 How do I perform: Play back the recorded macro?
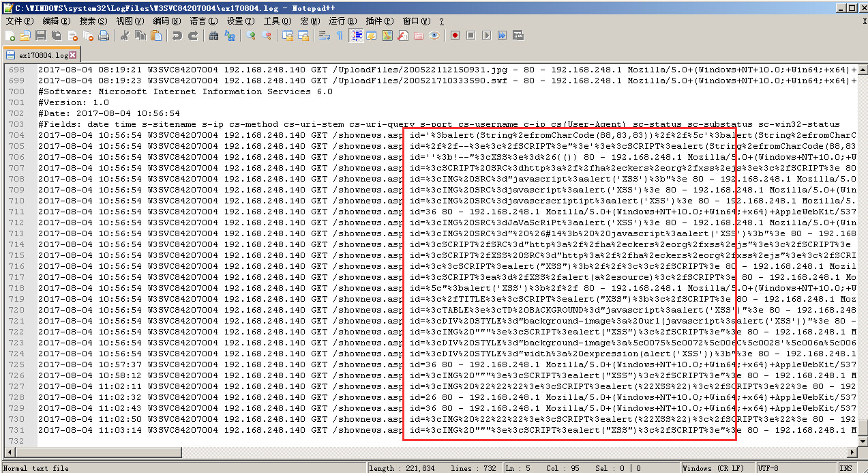click(486, 35)
